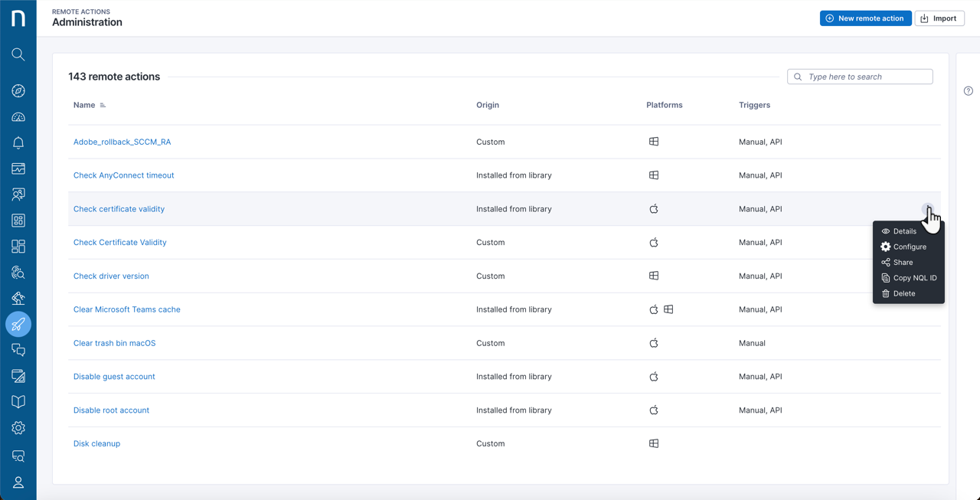Select Details from the context menu
Screen dimensions: 980x500
(903, 230)
